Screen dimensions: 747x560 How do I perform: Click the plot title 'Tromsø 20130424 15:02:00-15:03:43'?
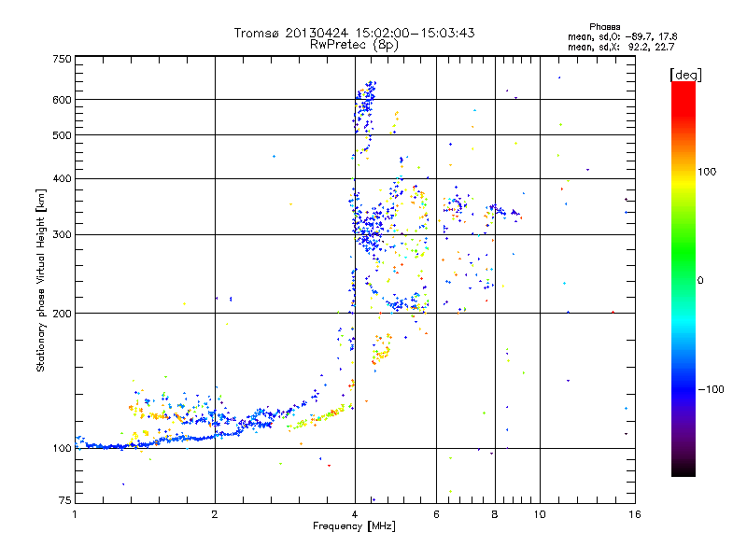(355, 33)
